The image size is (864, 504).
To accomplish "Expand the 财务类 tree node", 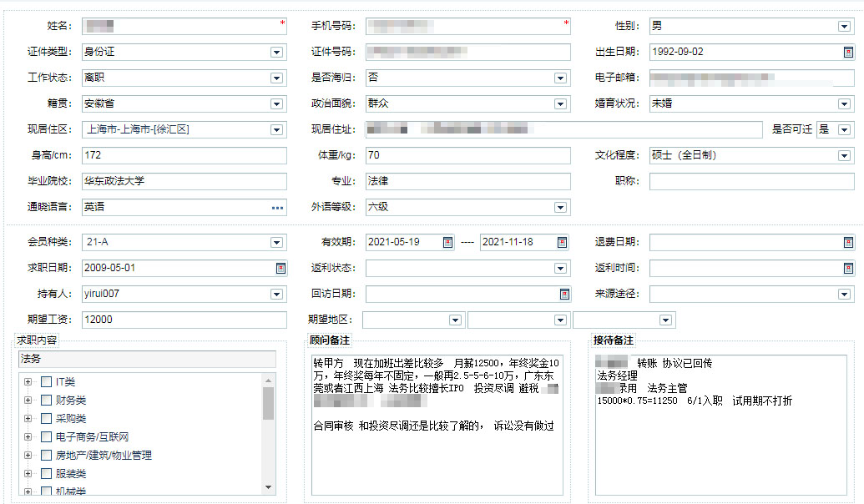I will 28,400.
